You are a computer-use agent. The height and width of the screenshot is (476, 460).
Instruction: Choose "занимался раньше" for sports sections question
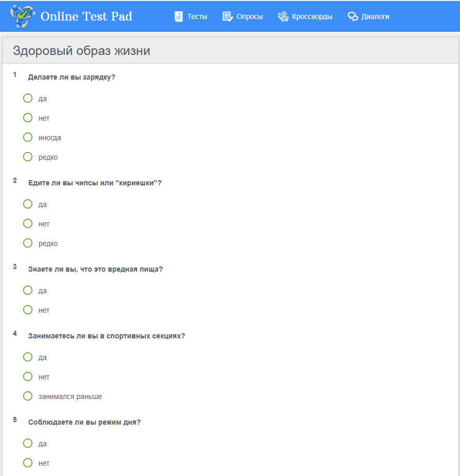pos(28,396)
